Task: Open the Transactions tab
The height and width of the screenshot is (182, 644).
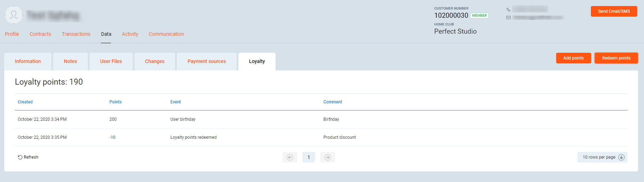Action: pyautogui.click(x=76, y=34)
